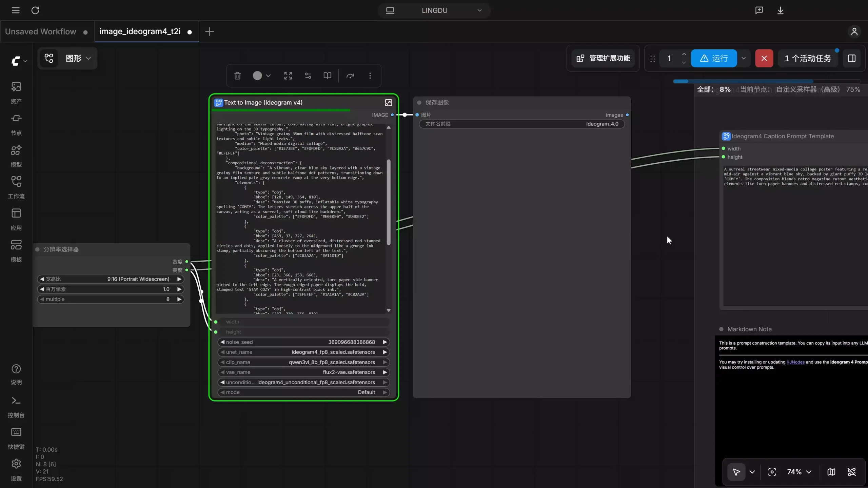
Task: Toggle the minimap icon
Action: click(x=831, y=472)
